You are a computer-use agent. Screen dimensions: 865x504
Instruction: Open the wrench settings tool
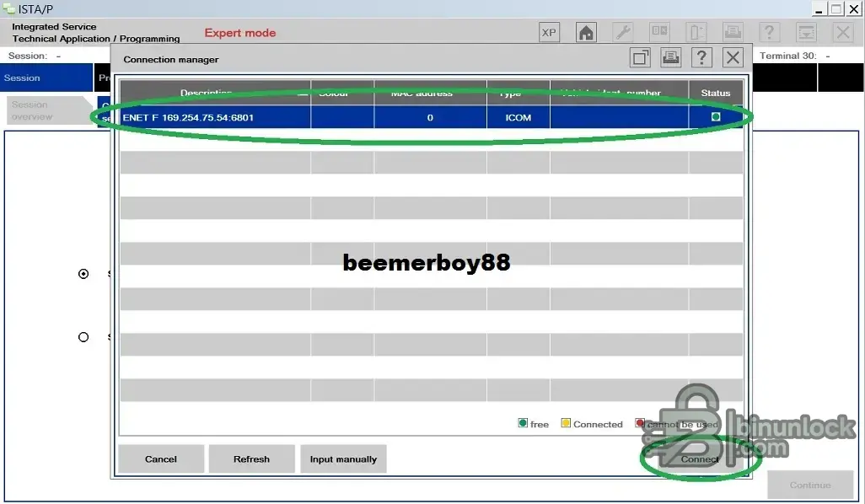coord(623,33)
